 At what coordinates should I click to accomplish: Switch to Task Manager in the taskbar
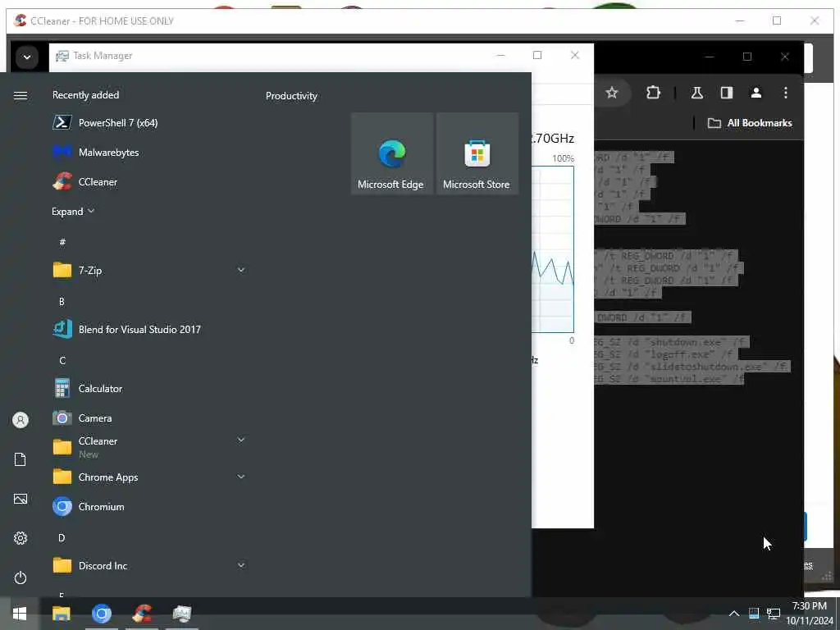point(182,614)
